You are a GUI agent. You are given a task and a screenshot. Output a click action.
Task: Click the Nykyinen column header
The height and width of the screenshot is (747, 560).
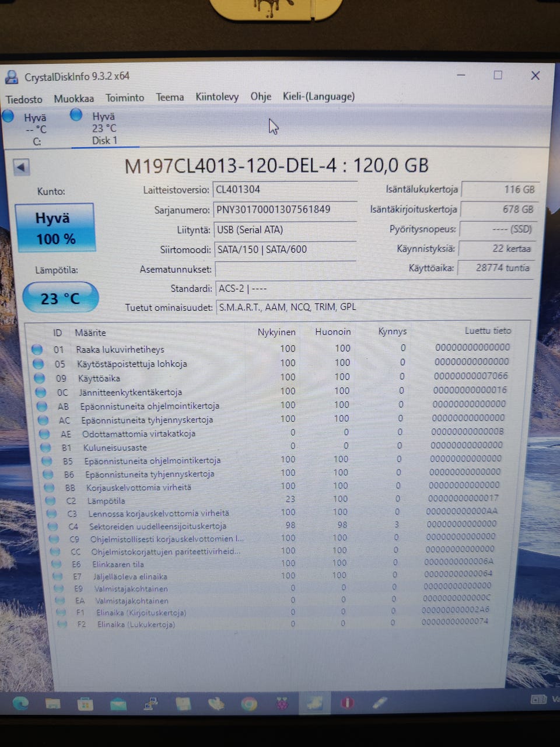[x=276, y=332]
